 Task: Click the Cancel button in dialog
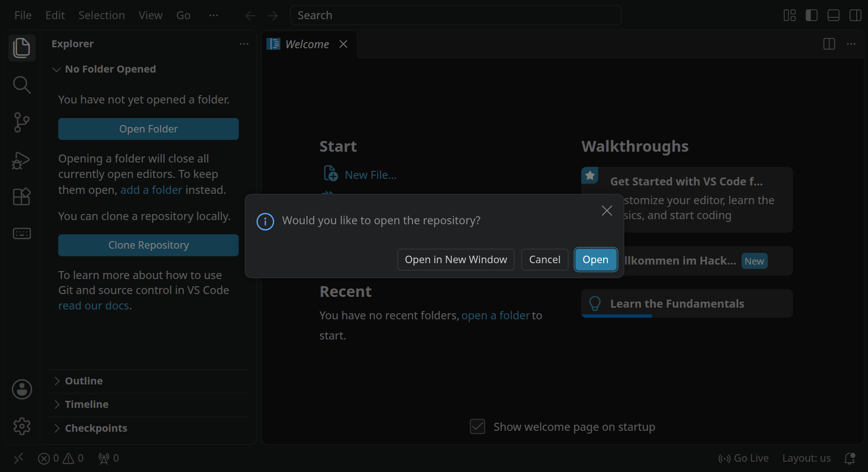coord(545,259)
